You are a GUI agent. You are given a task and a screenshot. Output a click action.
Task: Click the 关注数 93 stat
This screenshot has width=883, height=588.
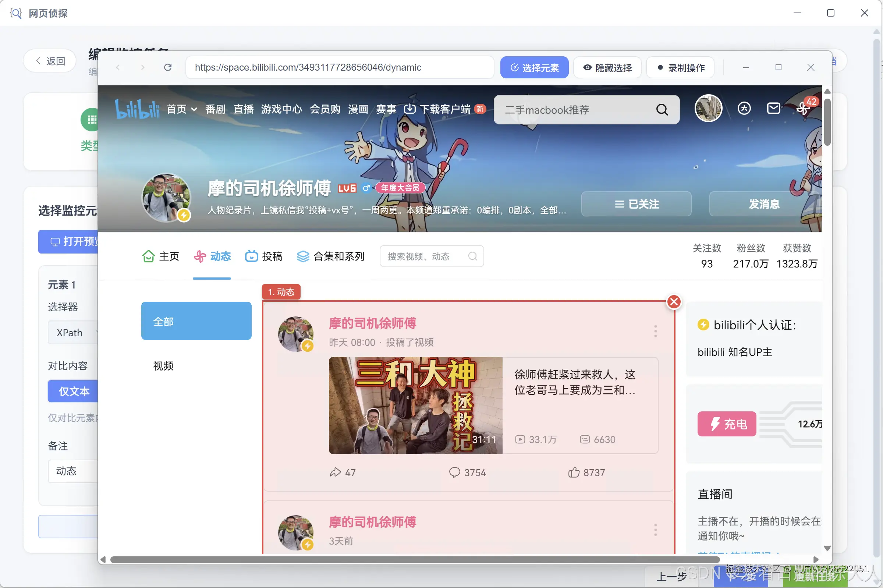pyautogui.click(x=707, y=256)
